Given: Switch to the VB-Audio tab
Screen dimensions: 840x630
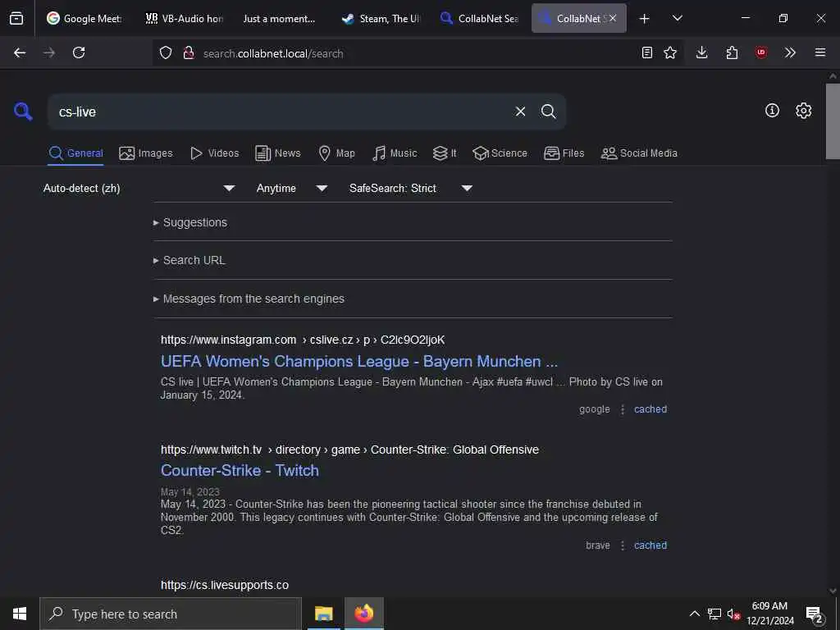Looking at the screenshot, I should pos(185,18).
